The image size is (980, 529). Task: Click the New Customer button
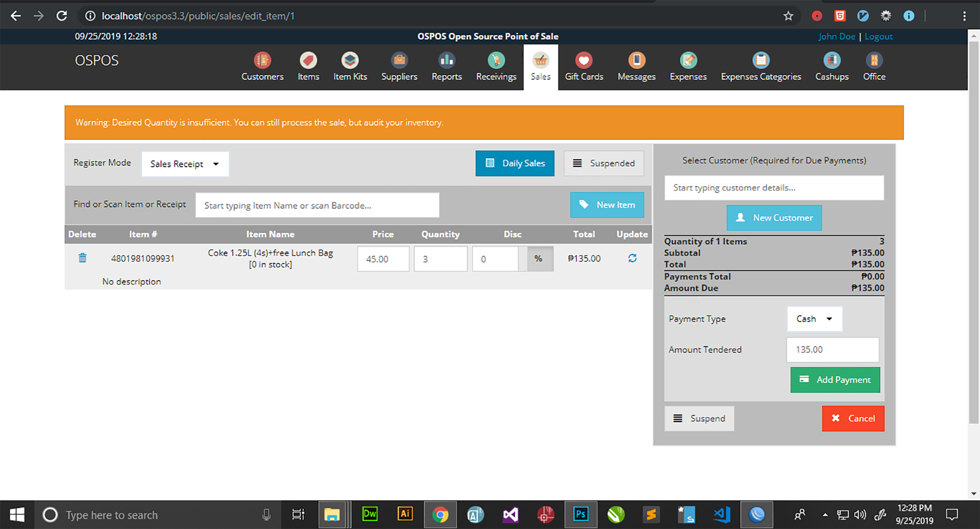(x=774, y=218)
